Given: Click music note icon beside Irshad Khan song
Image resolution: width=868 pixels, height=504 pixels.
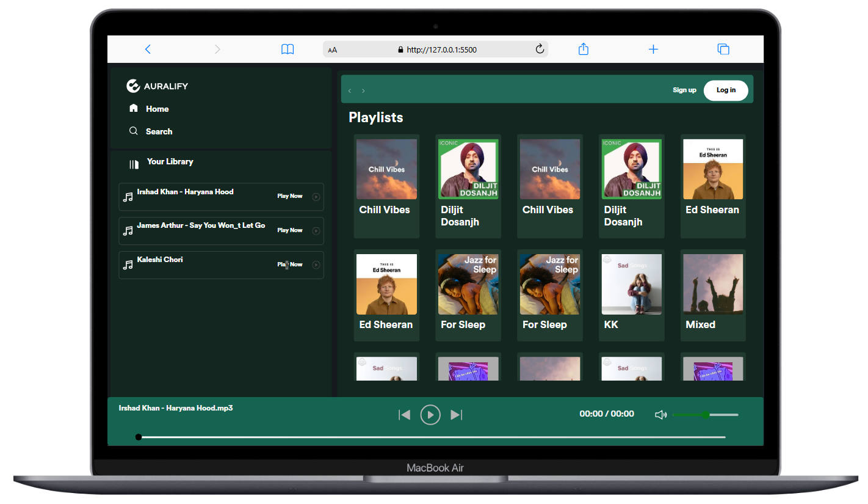Looking at the screenshot, I should 128,197.
